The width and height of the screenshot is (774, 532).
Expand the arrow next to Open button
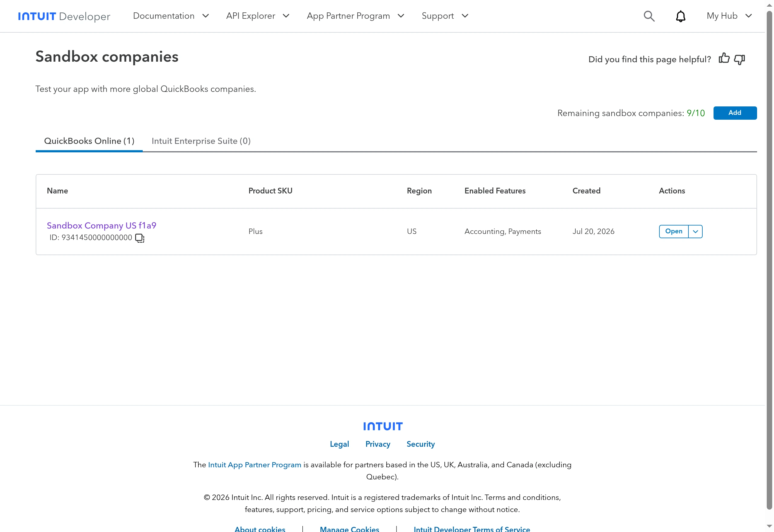point(695,231)
